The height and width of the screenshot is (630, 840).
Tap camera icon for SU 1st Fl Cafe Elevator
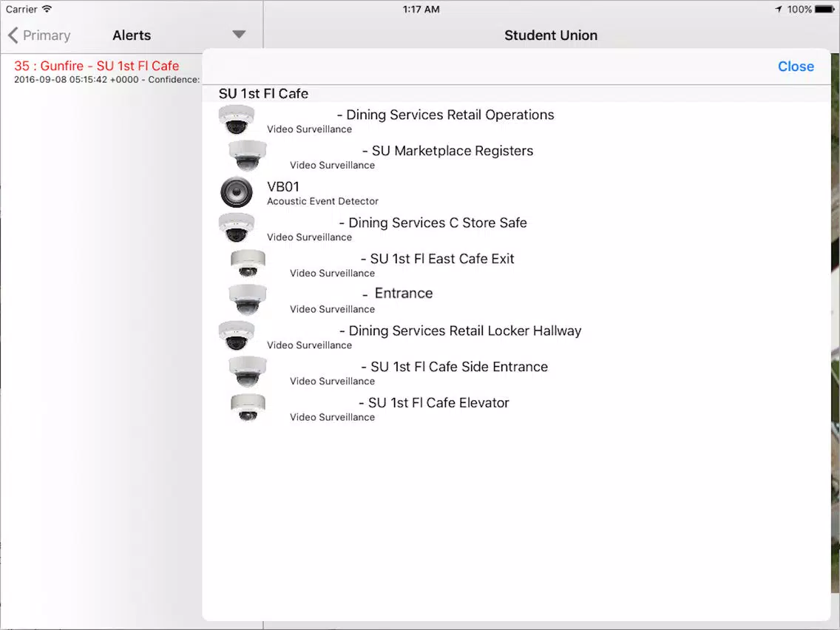tap(248, 407)
